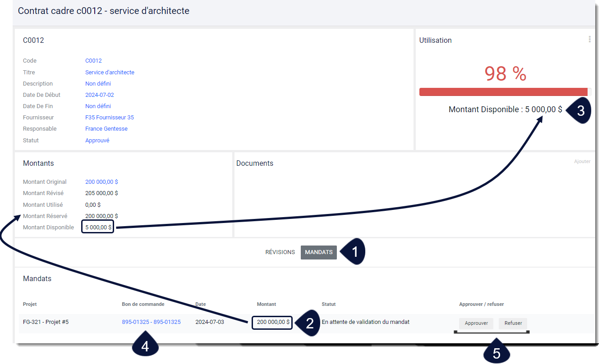Click the C0012 code value

pos(93,61)
